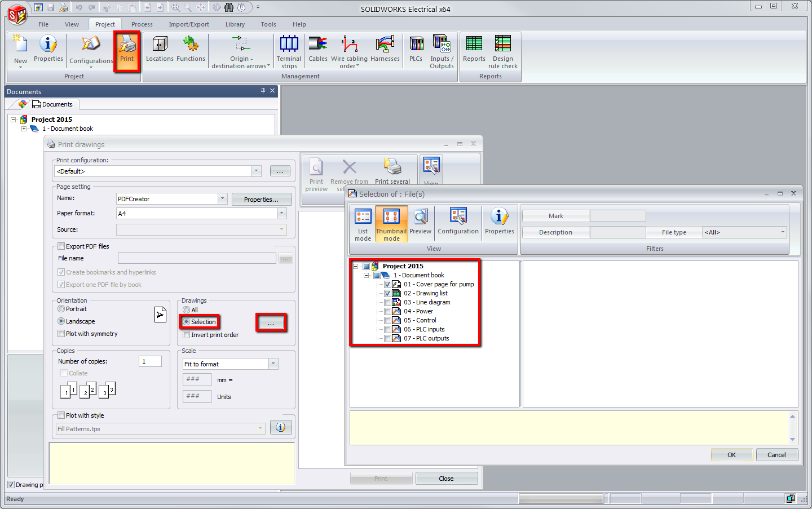Open Inputs / Outputs manager
The height and width of the screenshot is (509, 812).
(442, 52)
